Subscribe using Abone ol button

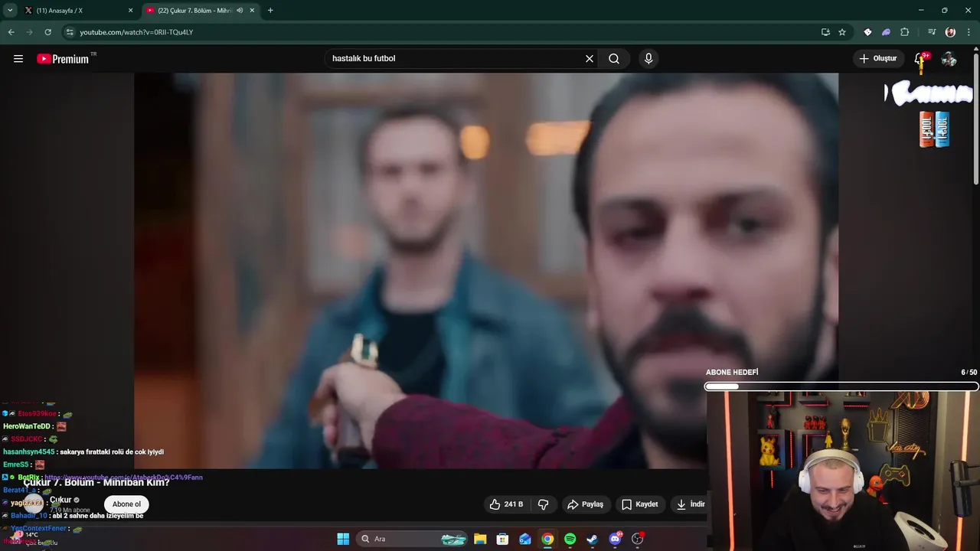click(x=126, y=504)
